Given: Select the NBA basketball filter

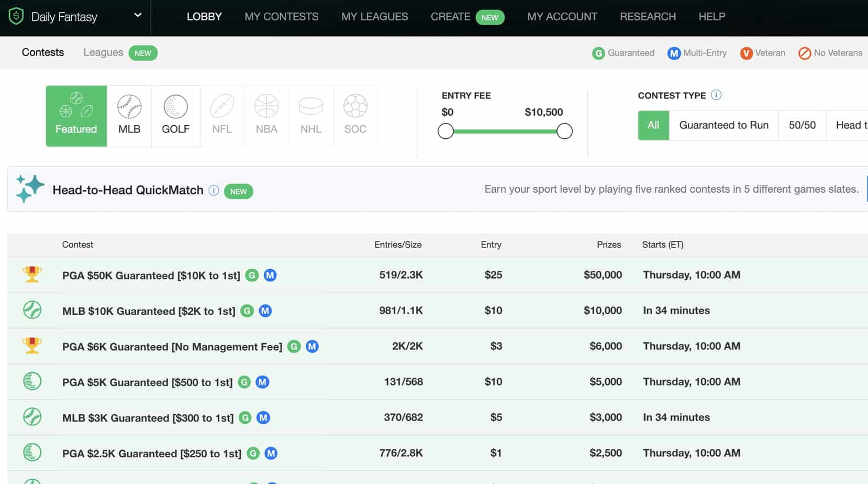Looking at the screenshot, I should pos(266,116).
